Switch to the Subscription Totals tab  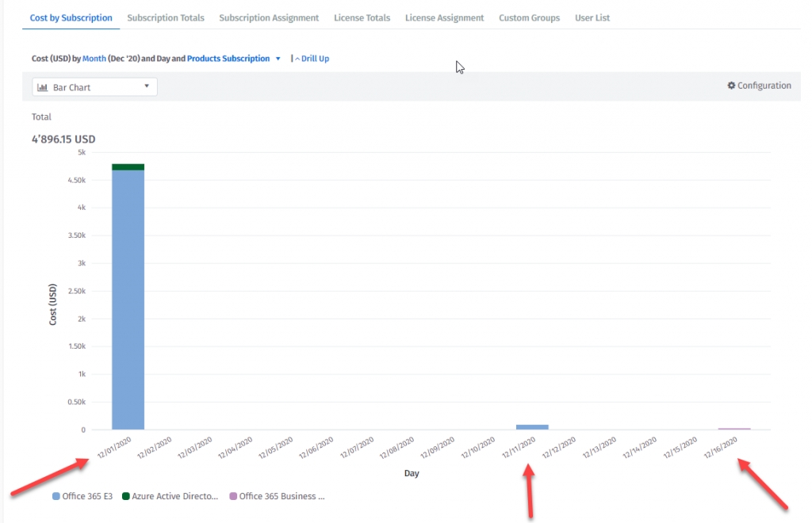[165, 17]
